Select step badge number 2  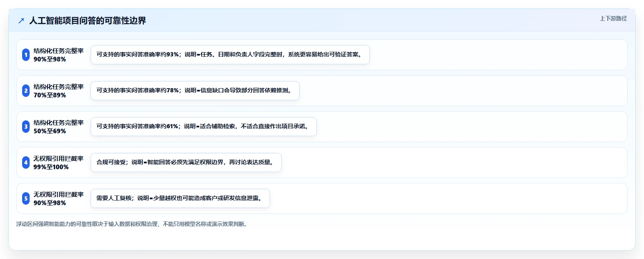26,91
